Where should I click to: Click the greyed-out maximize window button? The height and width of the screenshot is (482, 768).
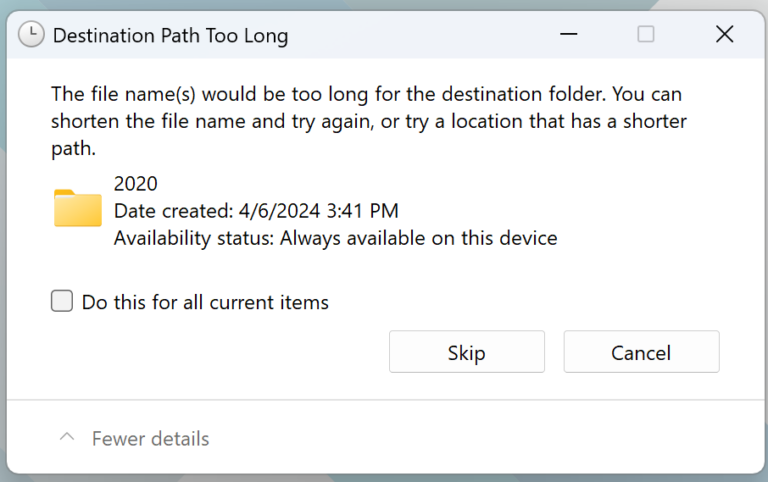click(646, 35)
